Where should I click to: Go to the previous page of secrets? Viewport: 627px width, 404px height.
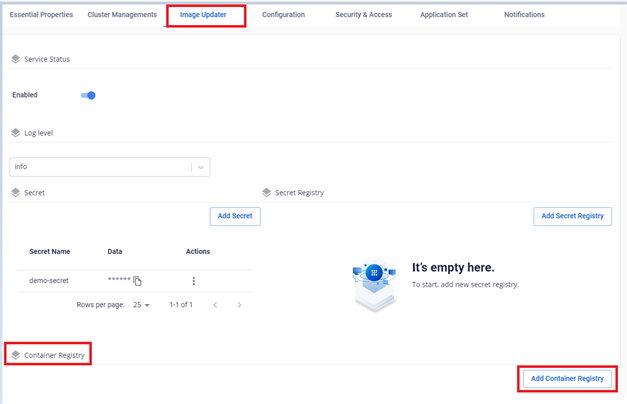pyautogui.click(x=215, y=305)
